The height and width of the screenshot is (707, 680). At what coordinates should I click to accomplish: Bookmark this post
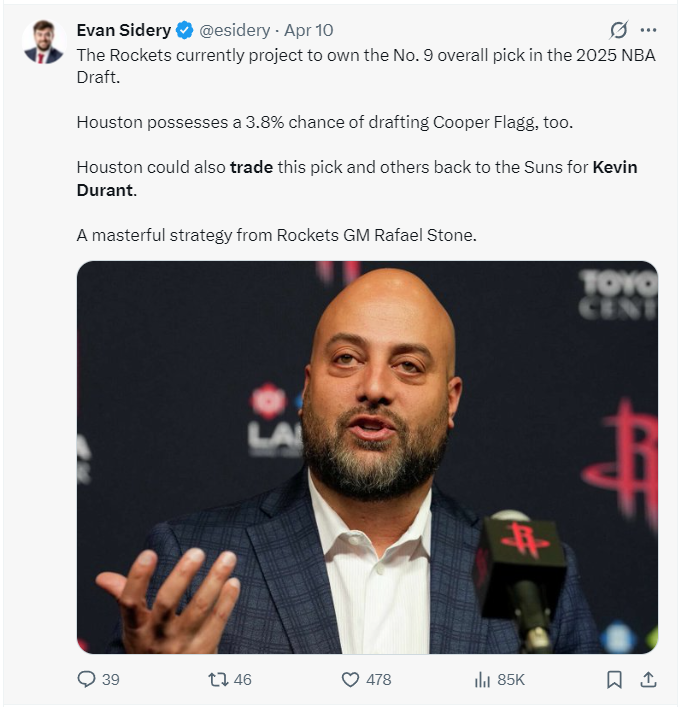point(614,679)
